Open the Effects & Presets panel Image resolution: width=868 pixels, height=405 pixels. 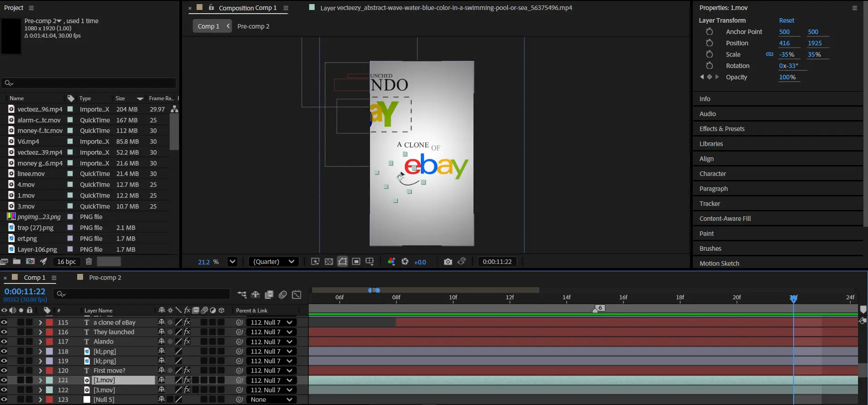pyautogui.click(x=722, y=129)
